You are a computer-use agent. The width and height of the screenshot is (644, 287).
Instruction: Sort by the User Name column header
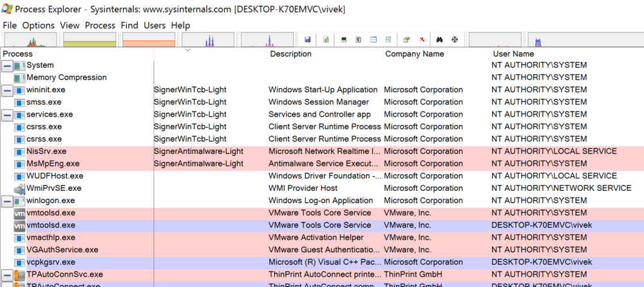tap(513, 54)
